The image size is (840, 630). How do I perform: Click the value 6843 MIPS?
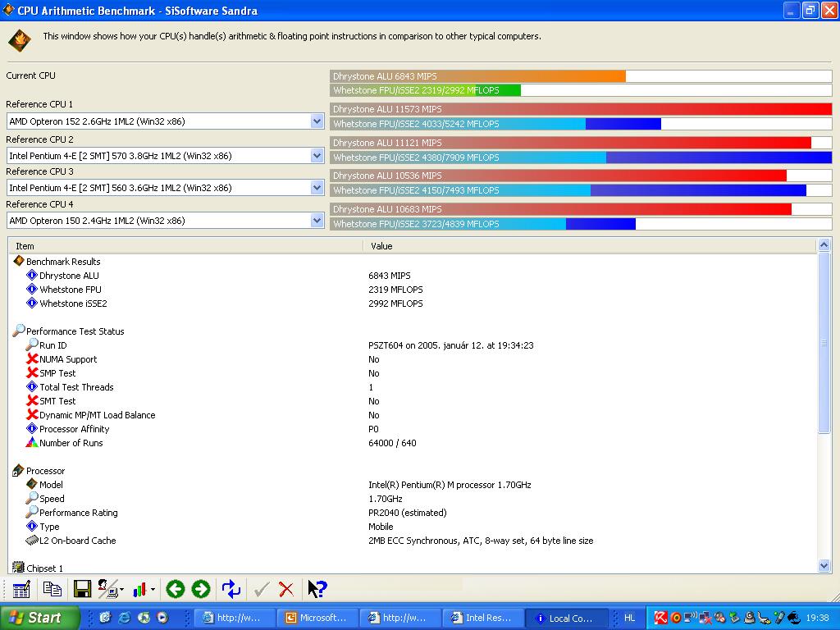[x=390, y=276]
